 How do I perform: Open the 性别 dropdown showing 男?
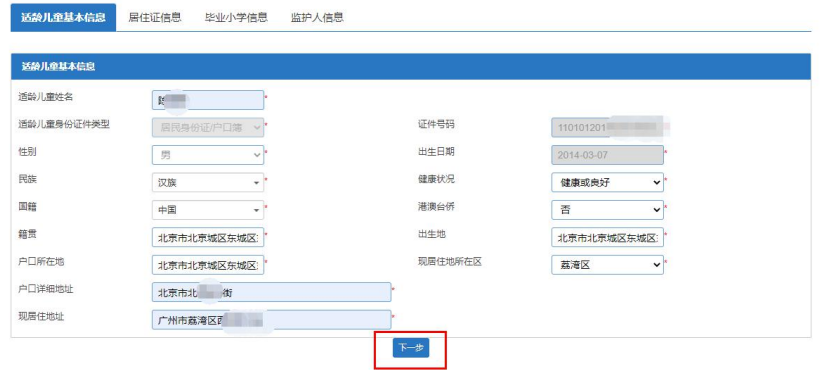(208, 155)
